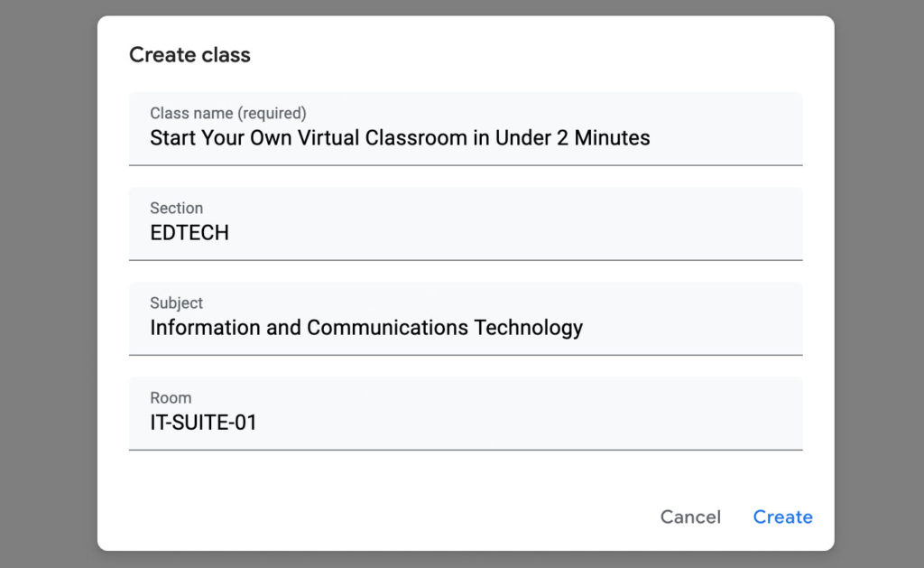The height and width of the screenshot is (568, 924).
Task: Click Cancel to dismiss the dialog
Action: [690, 517]
